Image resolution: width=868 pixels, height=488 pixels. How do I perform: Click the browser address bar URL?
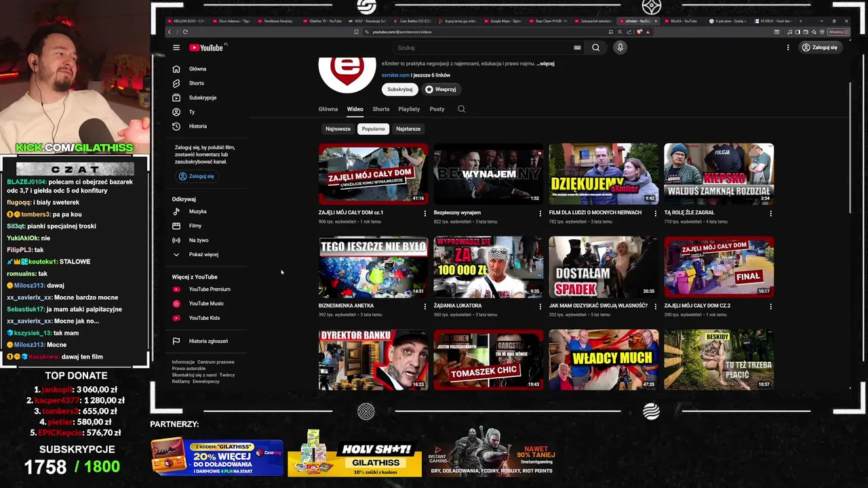[x=401, y=32]
